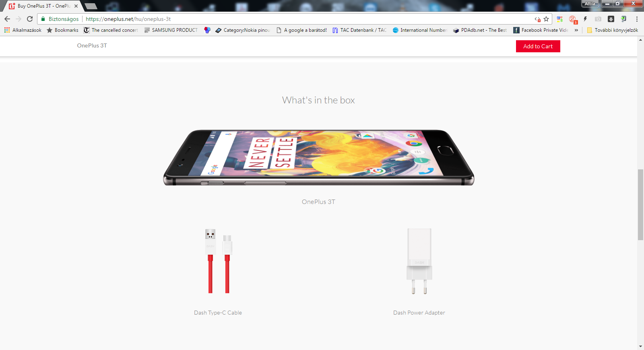
Task: Open the További könyvjelzők bookmarks folder
Action: tap(613, 30)
